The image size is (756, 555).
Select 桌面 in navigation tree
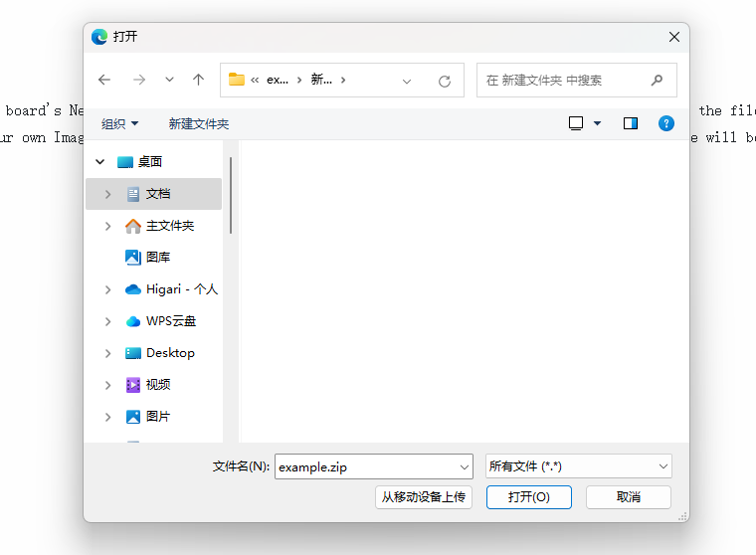click(150, 162)
